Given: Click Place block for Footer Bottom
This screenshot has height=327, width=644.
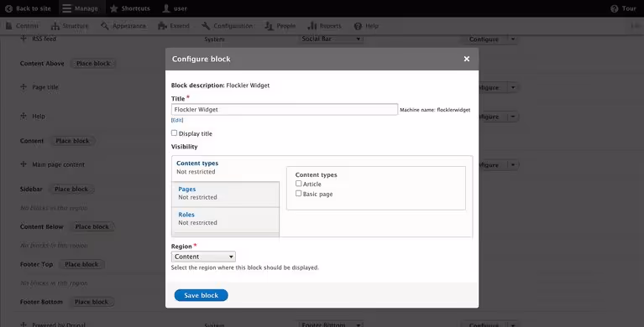Looking at the screenshot, I should [92, 302].
